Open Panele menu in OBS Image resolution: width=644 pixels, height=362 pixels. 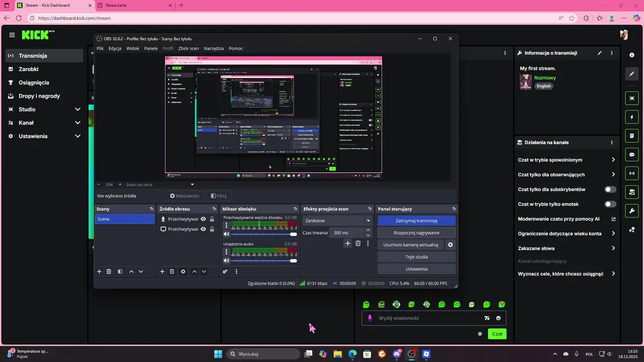[x=151, y=48]
